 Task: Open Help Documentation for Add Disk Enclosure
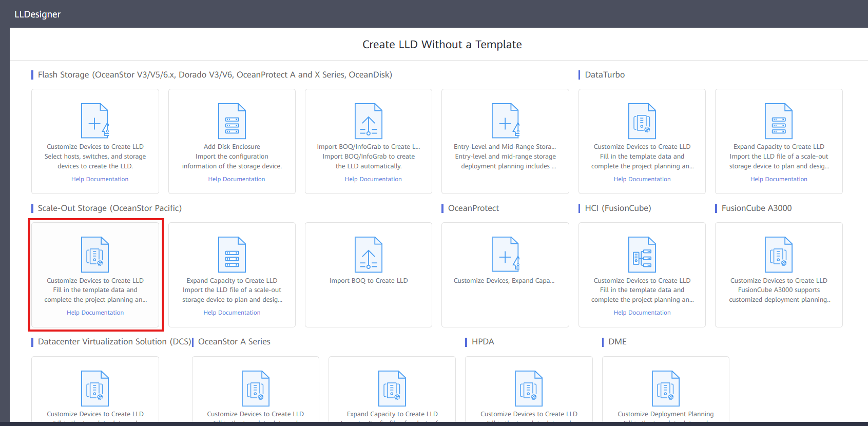point(237,179)
